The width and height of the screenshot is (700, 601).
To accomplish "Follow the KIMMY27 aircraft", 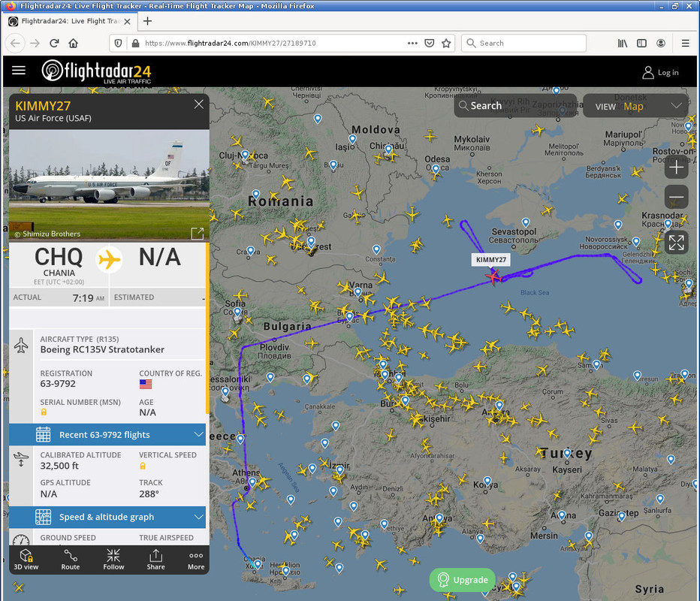I will 113,560.
